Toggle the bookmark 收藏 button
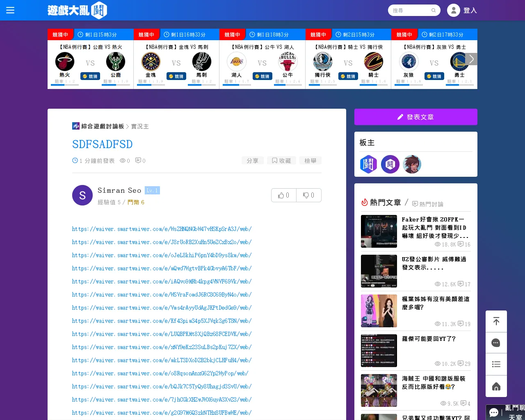The height and width of the screenshot is (420, 525). pyautogui.click(x=281, y=161)
